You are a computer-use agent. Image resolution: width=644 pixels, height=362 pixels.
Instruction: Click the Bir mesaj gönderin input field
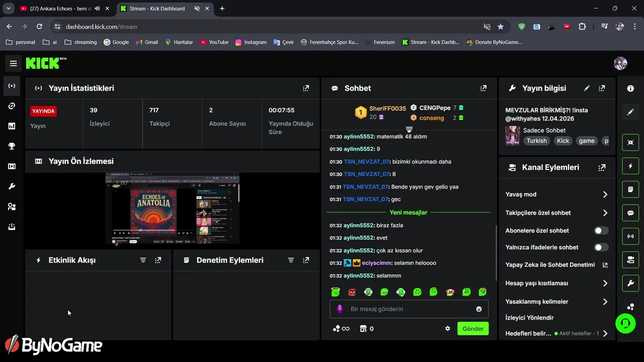[409, 309]
